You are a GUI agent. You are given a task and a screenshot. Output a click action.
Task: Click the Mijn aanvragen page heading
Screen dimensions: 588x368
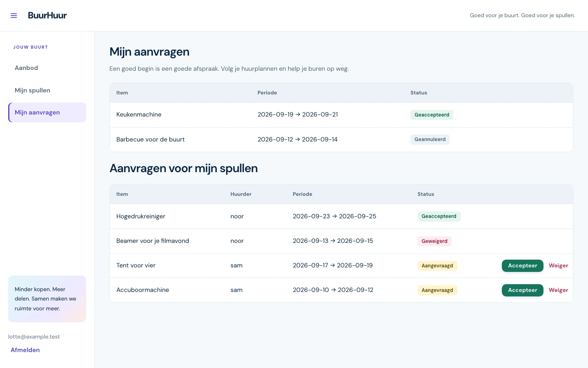coord(149,52)
